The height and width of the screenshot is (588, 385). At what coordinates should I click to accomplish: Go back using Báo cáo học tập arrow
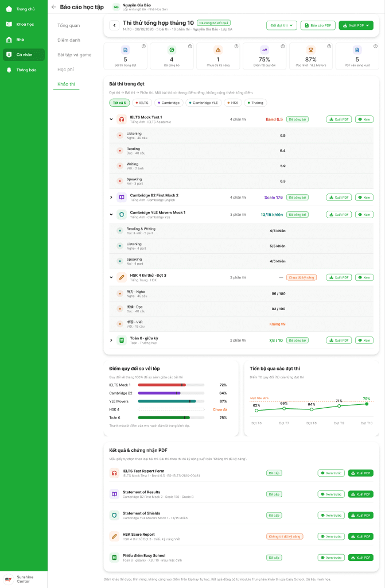coord(53,7)
